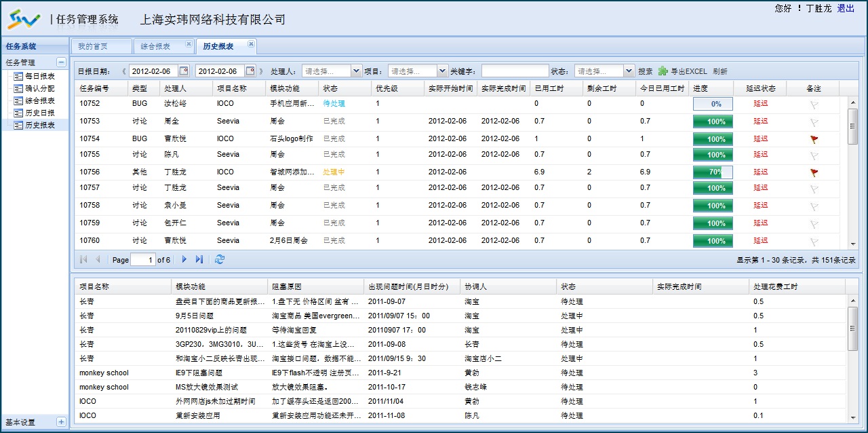868x433 pixels.
Task: Go to the next page arrow icon
Action: pyautogui.click(x=184, y=259)
